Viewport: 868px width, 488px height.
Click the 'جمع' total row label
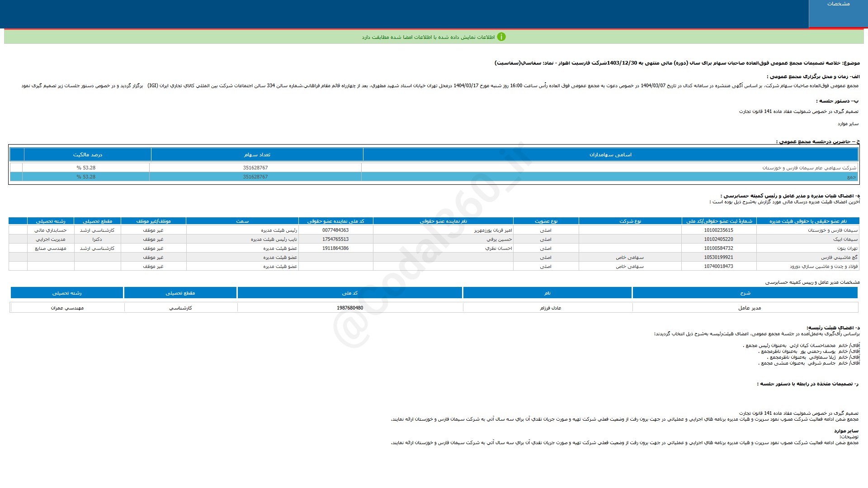click(x=852, y=177)
